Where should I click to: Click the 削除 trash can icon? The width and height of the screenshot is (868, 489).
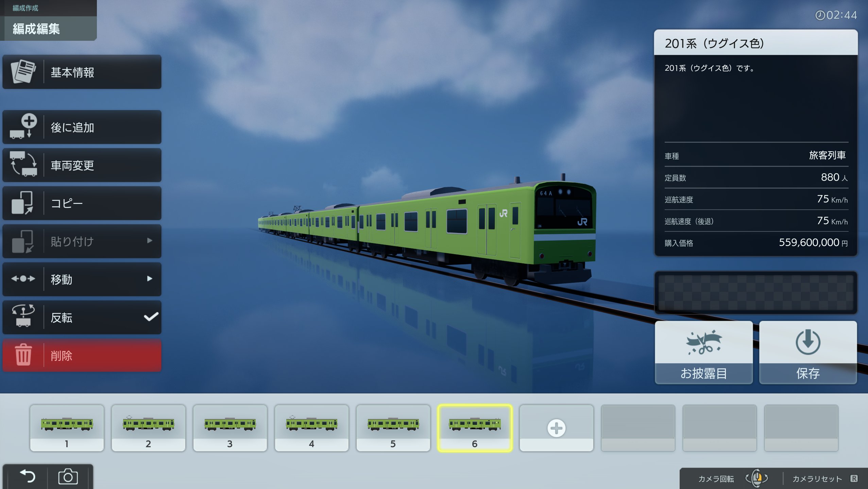pos(23,355)
